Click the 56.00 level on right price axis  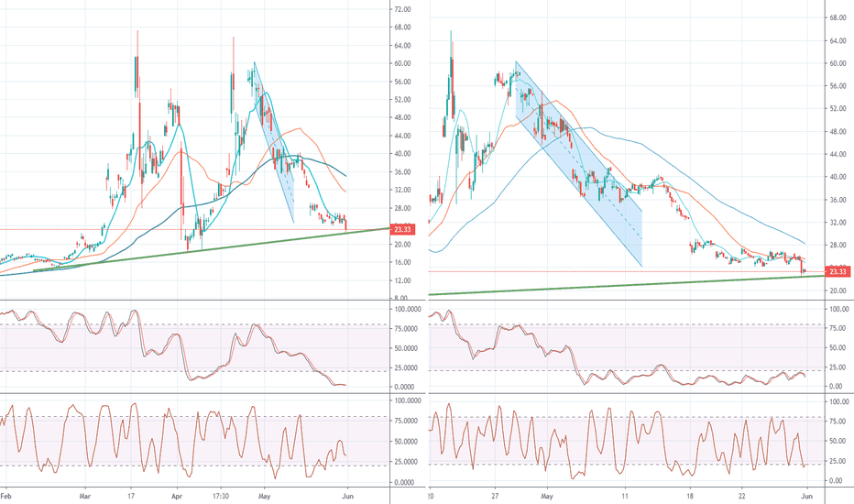click(838, 86)
